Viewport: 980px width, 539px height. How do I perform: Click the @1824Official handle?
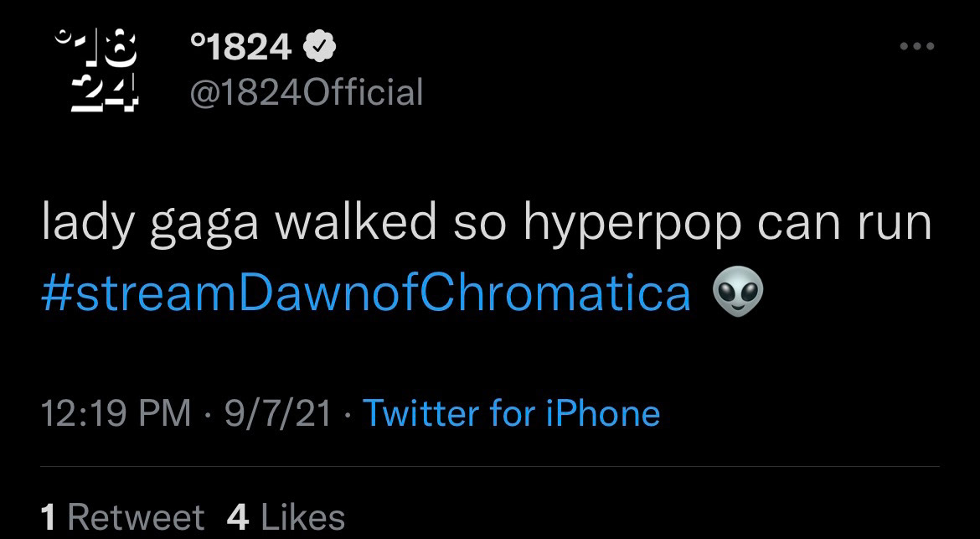(307, 92)
